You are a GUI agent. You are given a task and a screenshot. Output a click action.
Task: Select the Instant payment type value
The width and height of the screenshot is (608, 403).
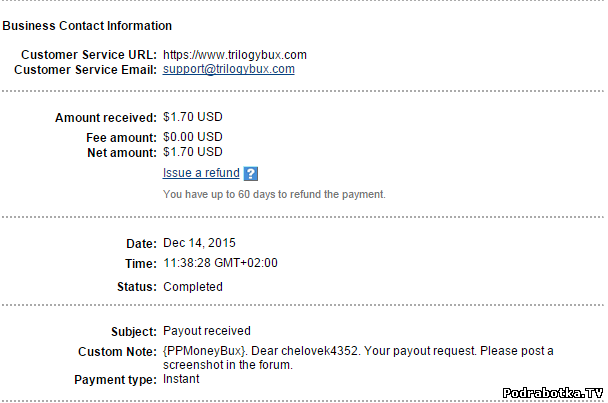pyautogui.click(x=180, y=379)
